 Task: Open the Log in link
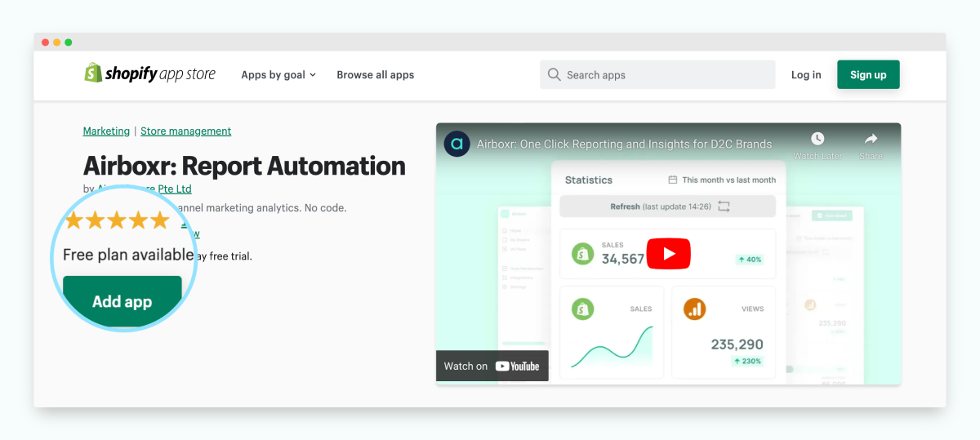(806, 74)
